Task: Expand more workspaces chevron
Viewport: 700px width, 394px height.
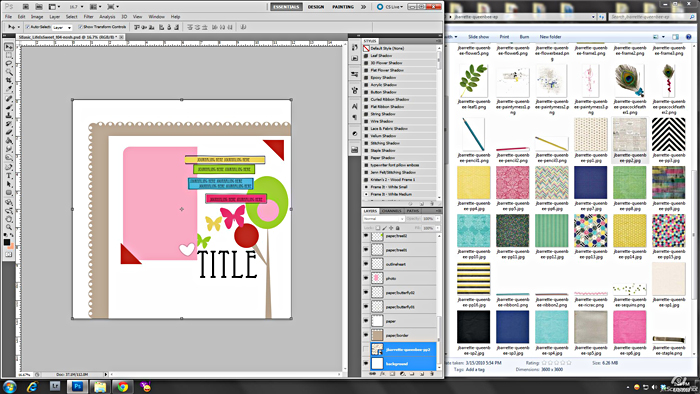Action: coord(363,7)
